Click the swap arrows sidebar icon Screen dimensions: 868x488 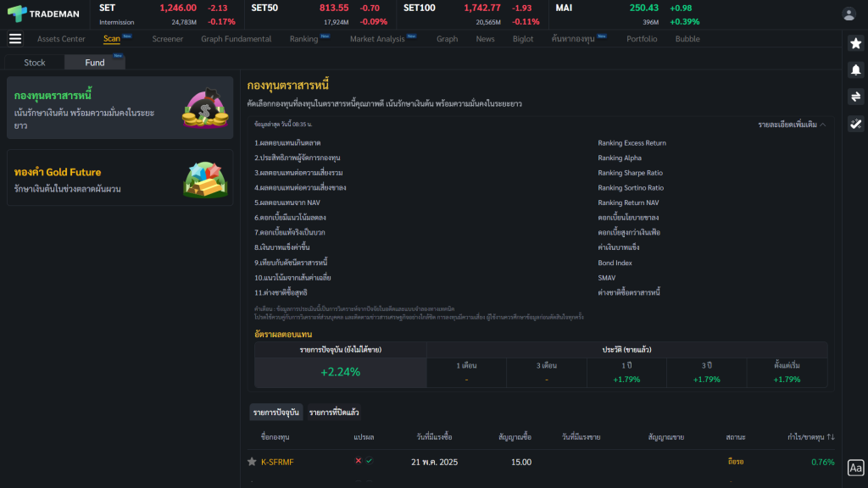tap(856, 97)
